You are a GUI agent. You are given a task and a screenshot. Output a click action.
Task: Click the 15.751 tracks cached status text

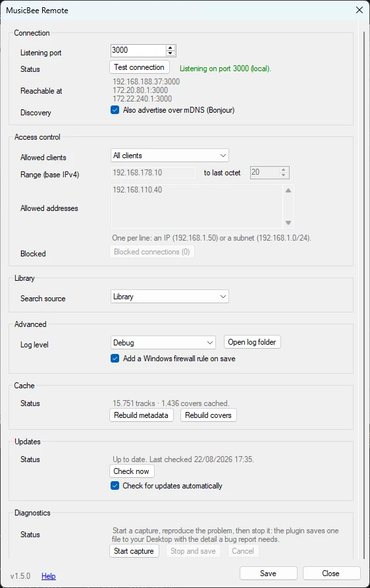(x=171, y=403)
